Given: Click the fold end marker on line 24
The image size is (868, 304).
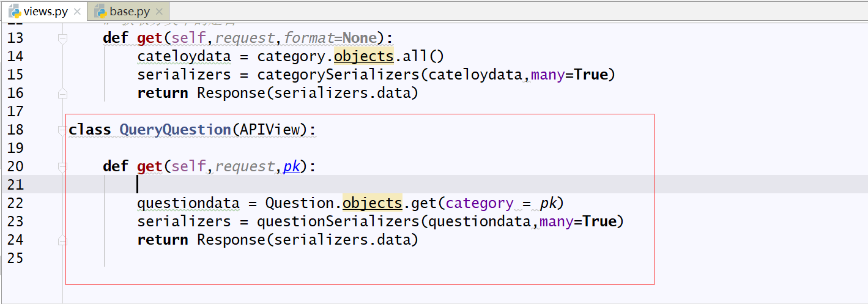Looking at the screenshot, I should click(x=62, y=240).
